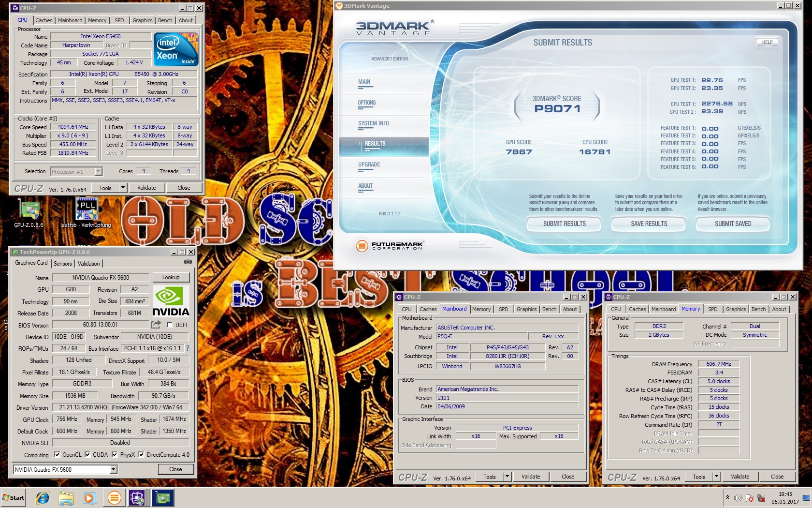This screenshot has width=812, height=508.
Task: Click the GPU Name field NVIDIA Quadro FX 5600
Action: 101,278
